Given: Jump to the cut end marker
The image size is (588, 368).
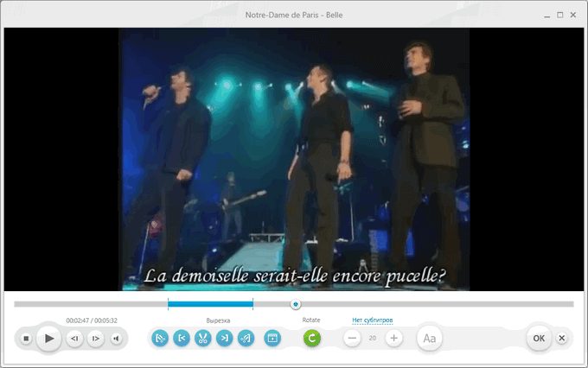Looking at the screenshot, I should tap(224, 339).
